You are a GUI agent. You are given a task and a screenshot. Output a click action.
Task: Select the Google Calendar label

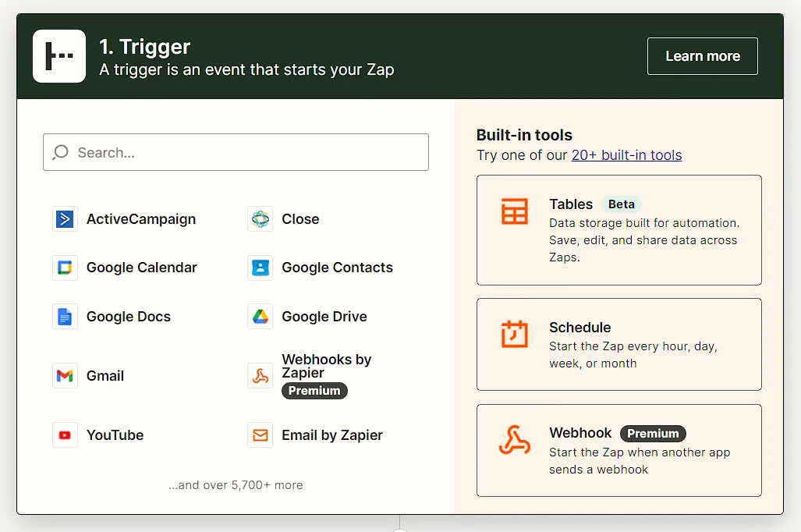coord(141,268)
